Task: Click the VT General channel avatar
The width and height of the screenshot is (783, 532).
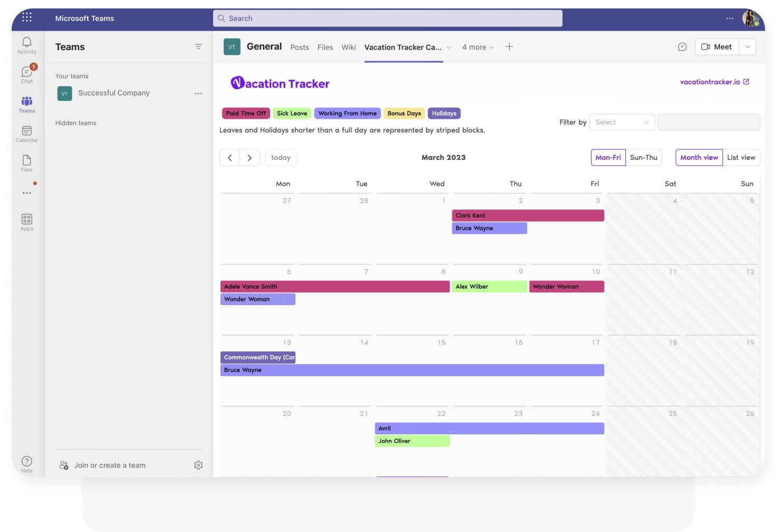Action: tap(232, 46)
